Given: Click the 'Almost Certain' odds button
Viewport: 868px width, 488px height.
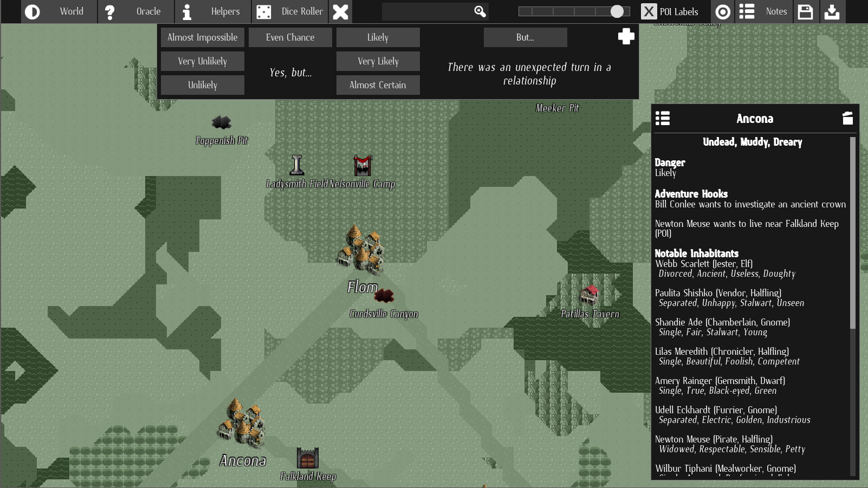Looking at the screenshot, I should tap(378, 84).
